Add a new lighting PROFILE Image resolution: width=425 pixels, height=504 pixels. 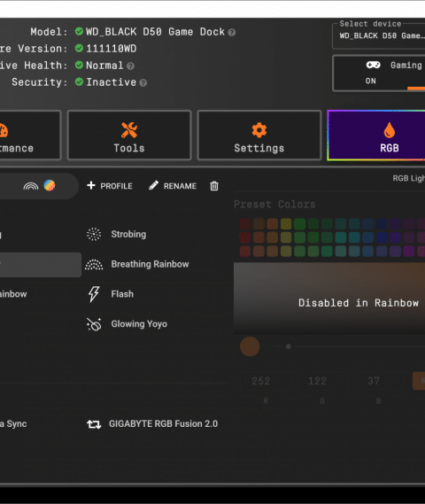tap(110, 186)
